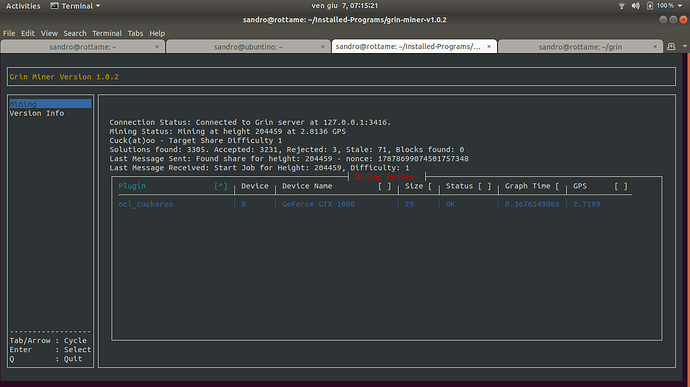The width and height of the screenshot is (690, 387).
Task: Close the sandro@ubuntino tab
Action: pos(323,47)
